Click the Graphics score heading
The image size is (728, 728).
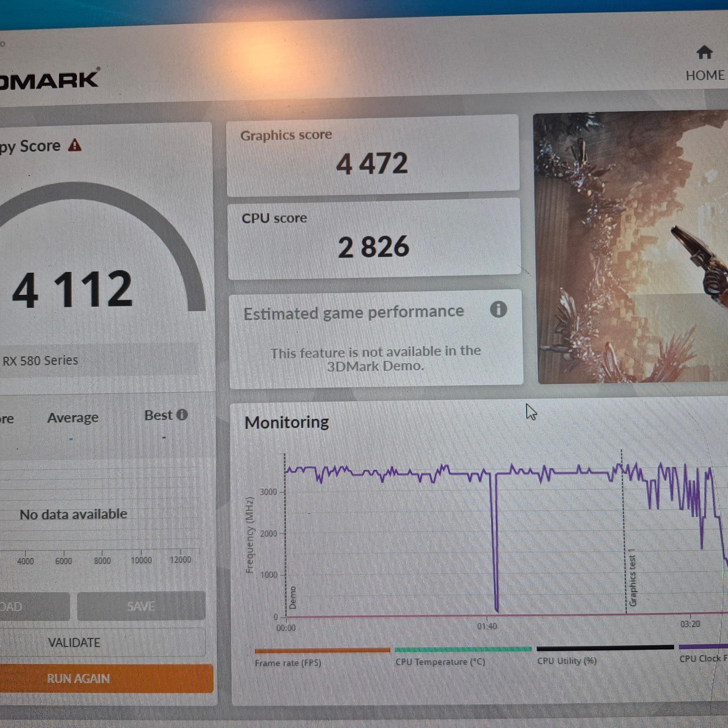[286, 135]
